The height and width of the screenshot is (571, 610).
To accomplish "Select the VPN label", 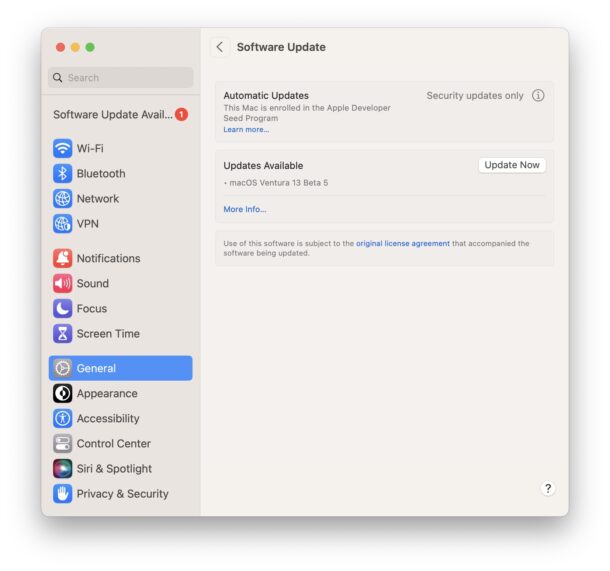I will click(x=88, y=224).
